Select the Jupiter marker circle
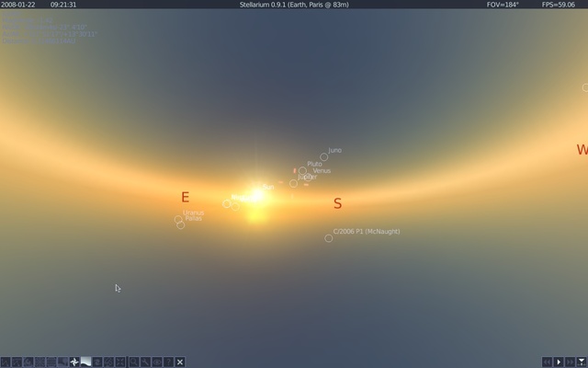 point(294,184)
